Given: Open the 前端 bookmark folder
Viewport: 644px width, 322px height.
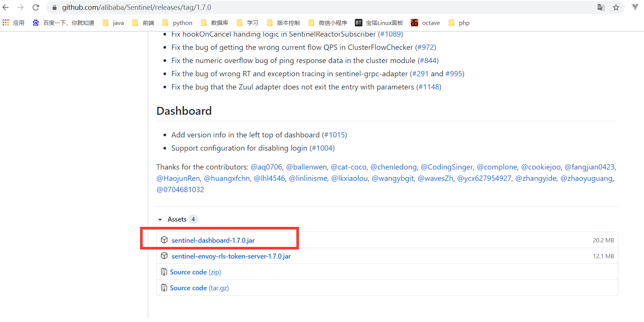Looking at the screenshot, I should (x=143, y=23).
